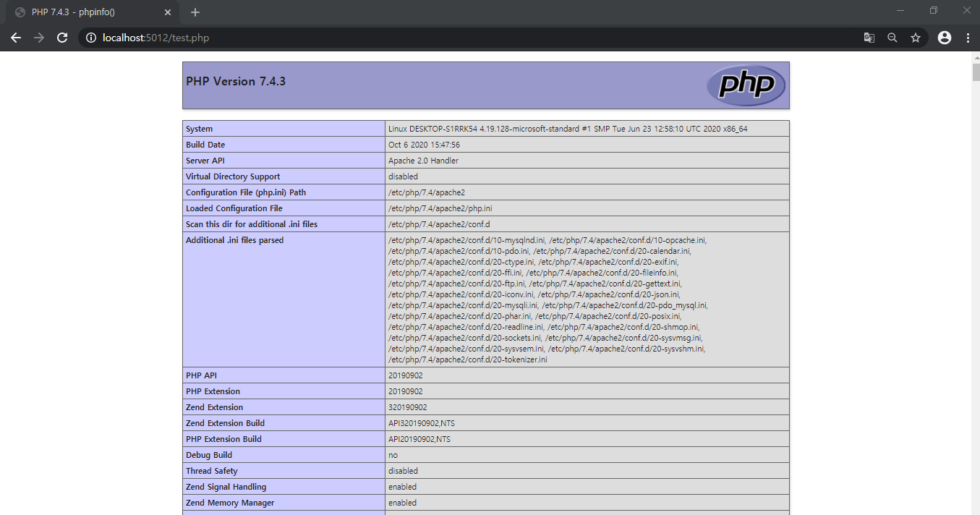
Task: Close the phpinfo() tab
Action: (x=168, y=12)
